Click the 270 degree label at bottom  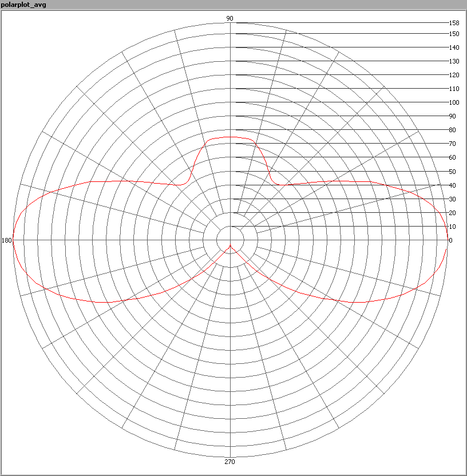click(x=229, y=462)
